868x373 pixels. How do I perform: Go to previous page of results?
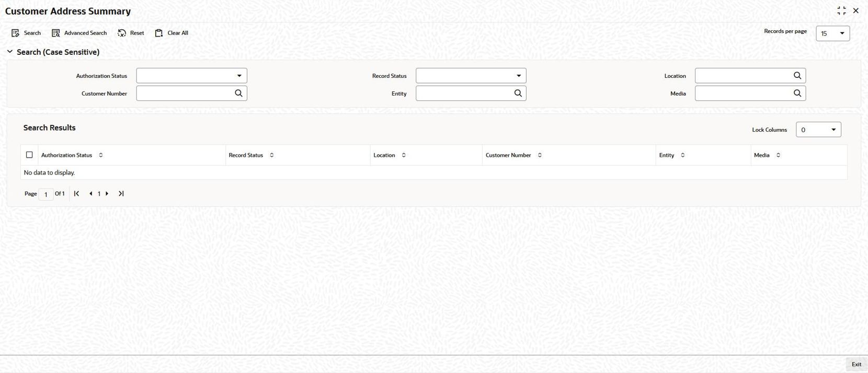pos(91,193)
